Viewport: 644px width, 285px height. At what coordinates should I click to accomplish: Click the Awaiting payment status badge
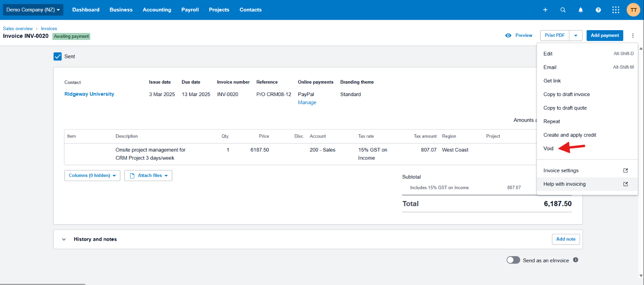coord(71,36)
